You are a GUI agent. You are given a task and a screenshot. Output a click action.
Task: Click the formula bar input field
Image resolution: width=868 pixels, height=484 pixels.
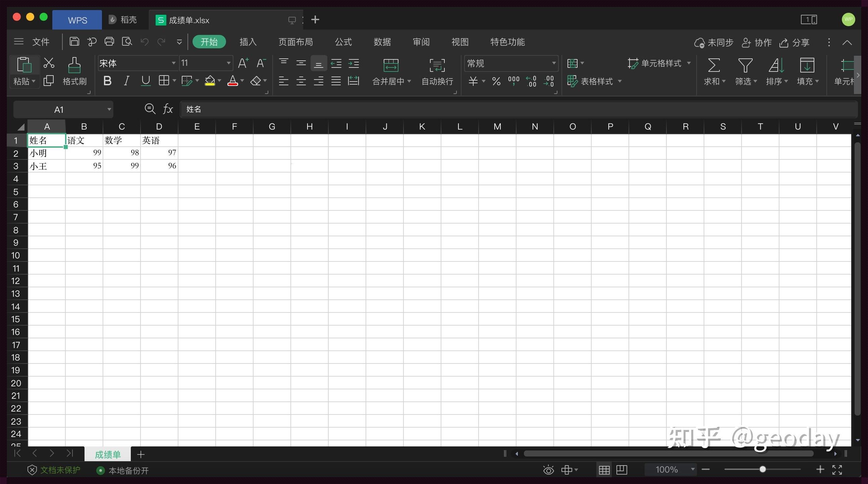[x=519, y=109]
